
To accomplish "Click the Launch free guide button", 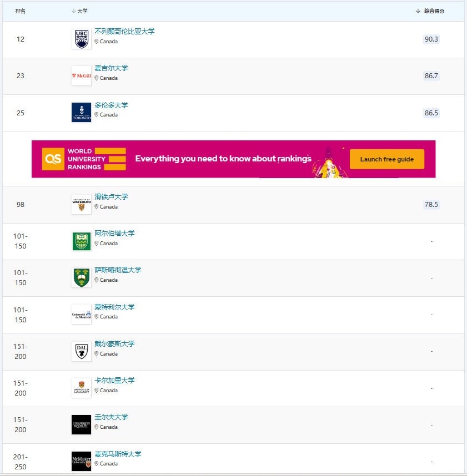I will [387, 159].
